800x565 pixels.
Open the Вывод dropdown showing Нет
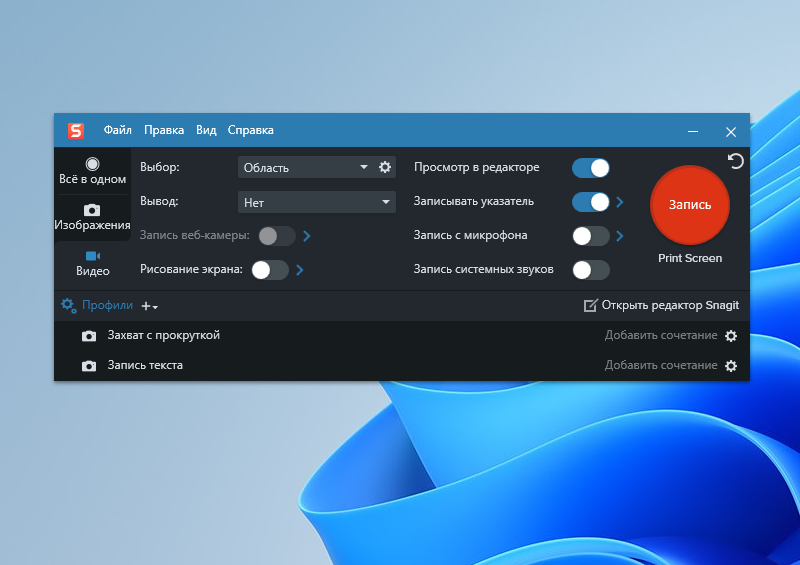316,202
